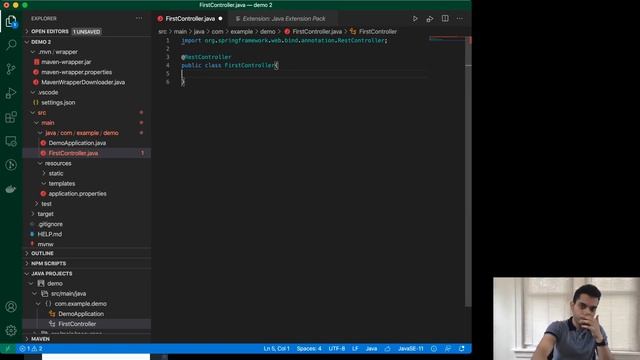Click the feedback icon in status bar
The image size is (640, 360).
point(448,349)
